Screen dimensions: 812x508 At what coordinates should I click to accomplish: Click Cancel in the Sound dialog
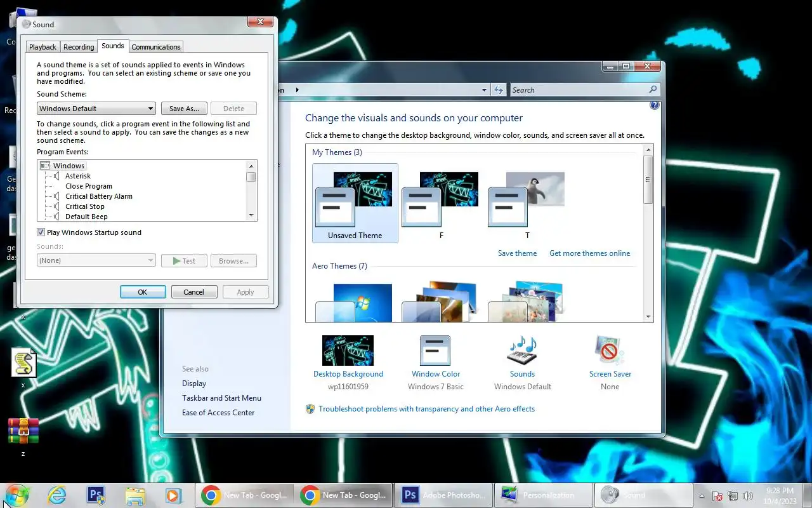[194, 292]
